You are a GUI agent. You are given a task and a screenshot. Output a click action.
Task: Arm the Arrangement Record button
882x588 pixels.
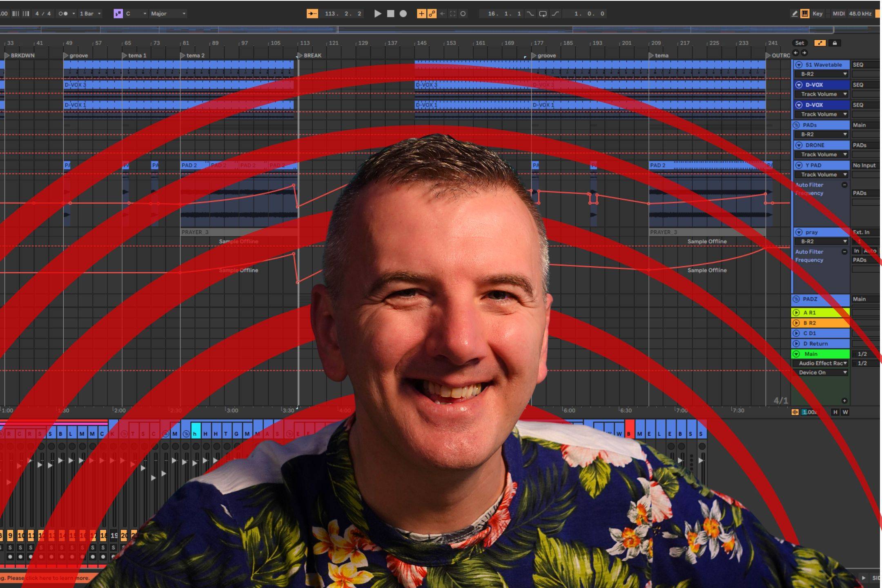coord(403,13)
